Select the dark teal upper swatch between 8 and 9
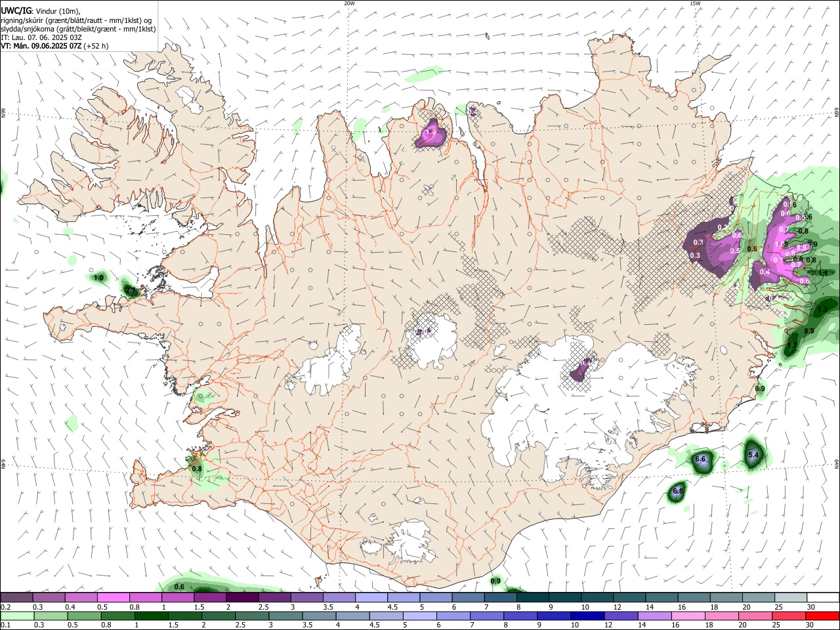 [x=533, y=598]
